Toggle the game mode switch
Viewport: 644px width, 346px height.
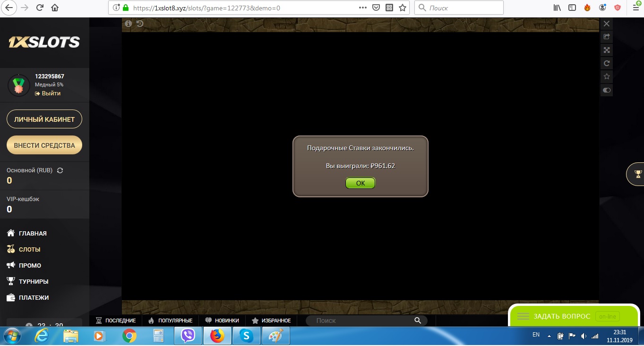(x=607, y=90)
